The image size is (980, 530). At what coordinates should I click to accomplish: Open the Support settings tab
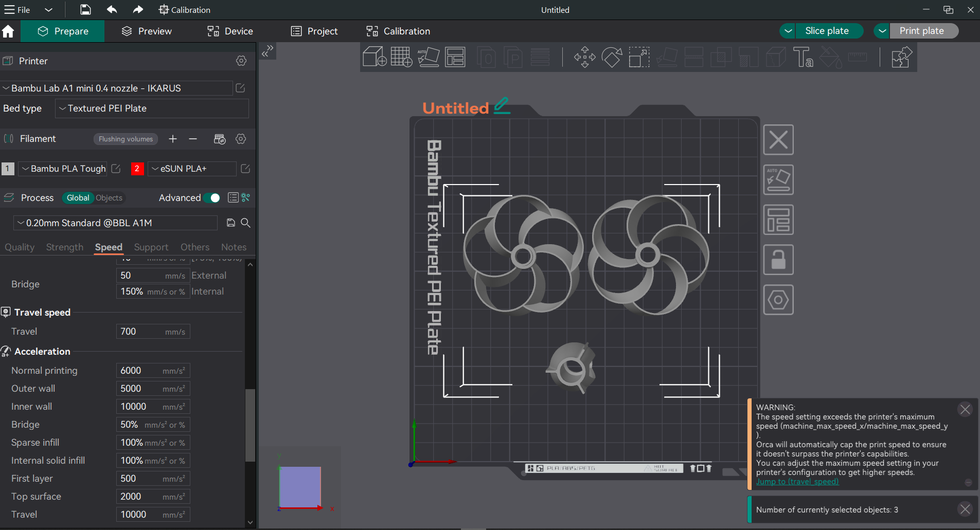point(151,247)
